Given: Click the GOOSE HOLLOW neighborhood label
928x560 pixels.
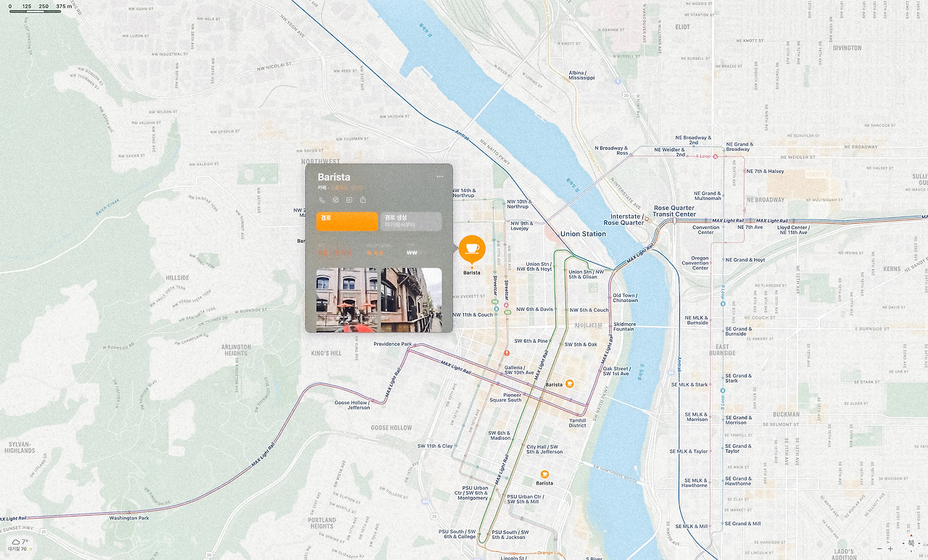Looking at the screenshot, I should pos(391,428).
